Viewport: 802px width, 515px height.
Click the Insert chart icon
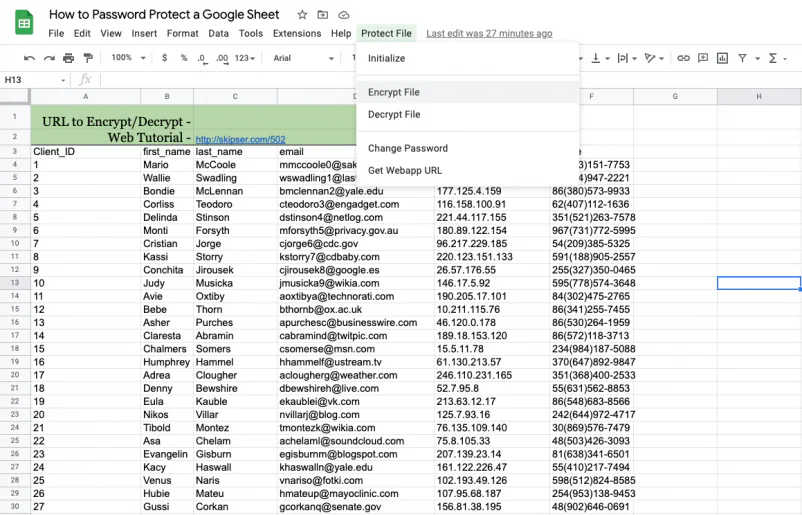click(x=722, y=58)
